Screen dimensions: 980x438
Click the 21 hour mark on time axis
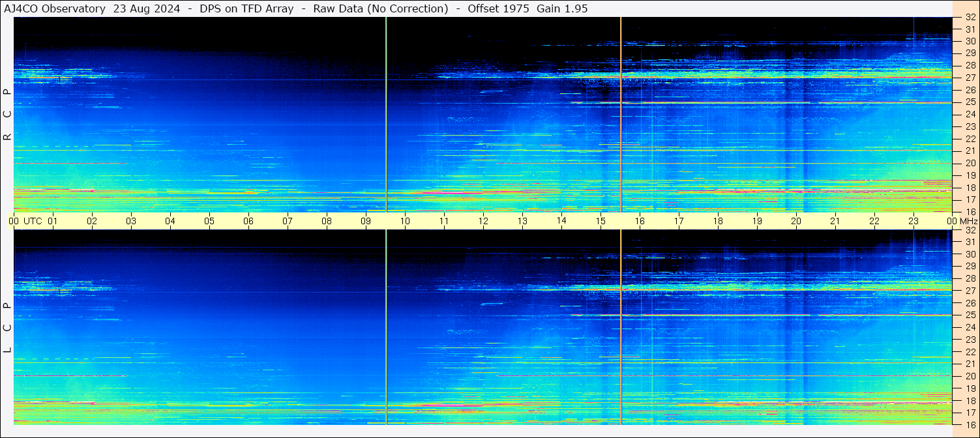(x=835, y=221)
